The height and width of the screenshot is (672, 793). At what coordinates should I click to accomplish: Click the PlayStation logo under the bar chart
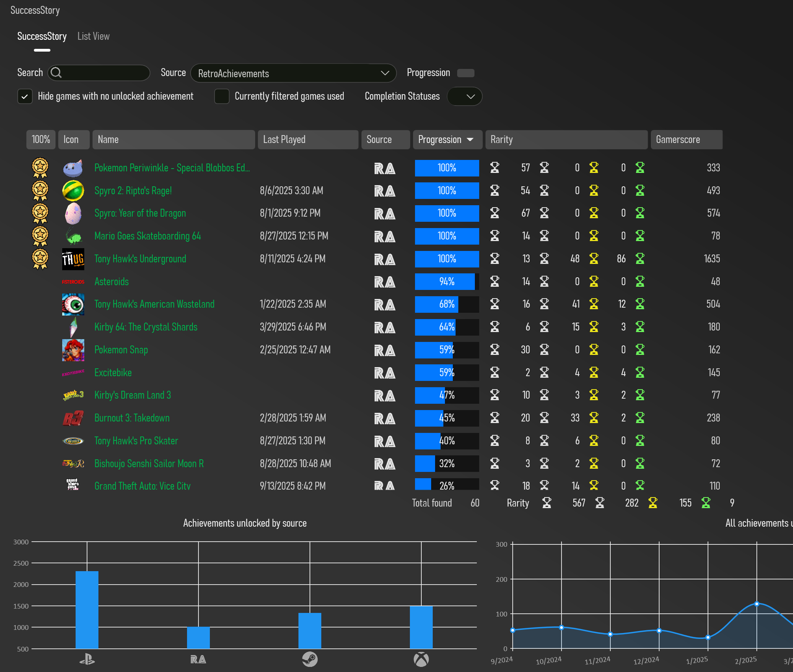click(87, 659)
